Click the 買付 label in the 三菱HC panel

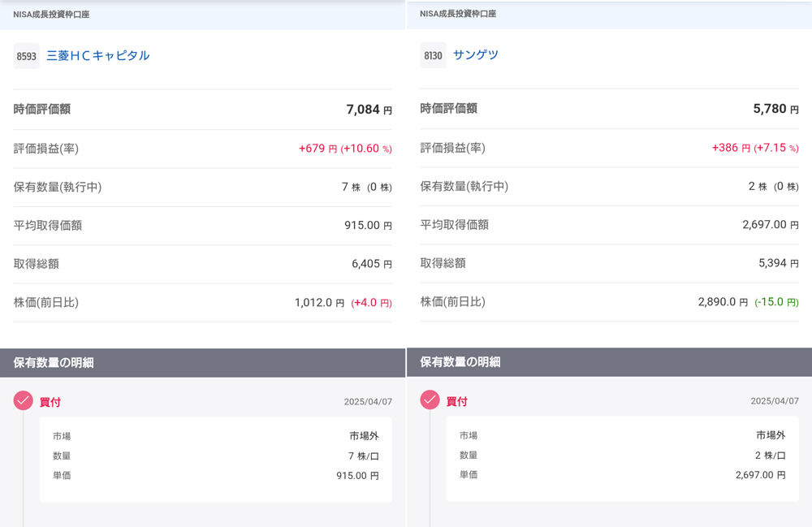point(50,402)
